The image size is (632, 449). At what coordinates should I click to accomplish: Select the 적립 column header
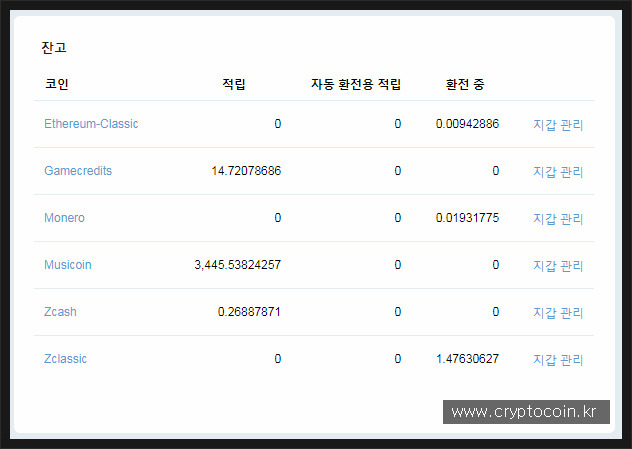click(x=234, y=84)
